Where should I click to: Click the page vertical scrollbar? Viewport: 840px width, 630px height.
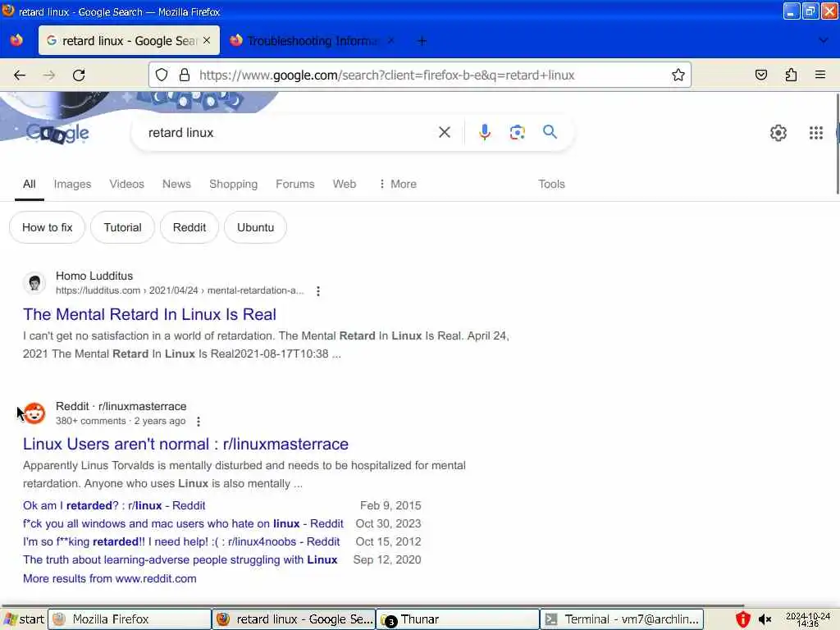click(838, 144)
